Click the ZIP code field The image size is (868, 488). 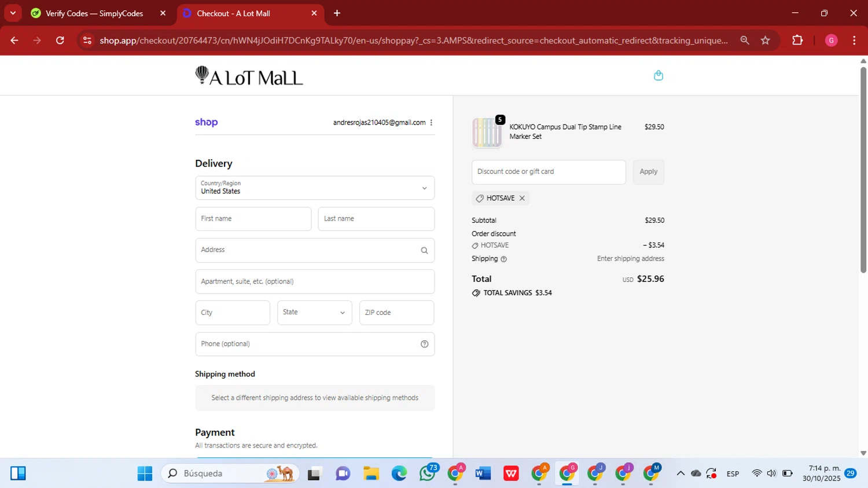click(x=396, y=313)
